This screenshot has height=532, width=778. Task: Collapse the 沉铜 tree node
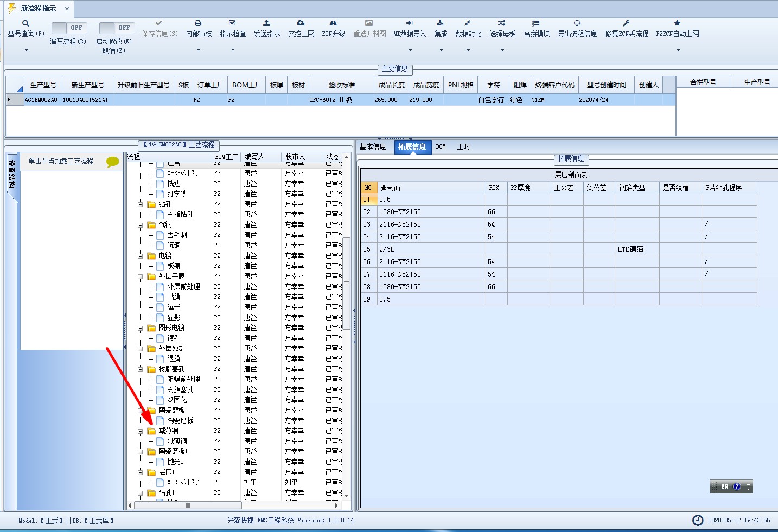coord(141,225)
